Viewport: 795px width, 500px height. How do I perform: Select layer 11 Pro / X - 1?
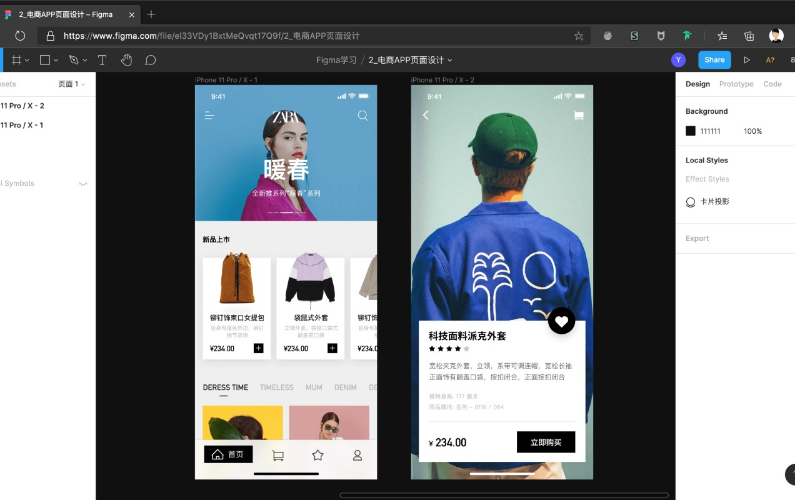click(22, 125)
